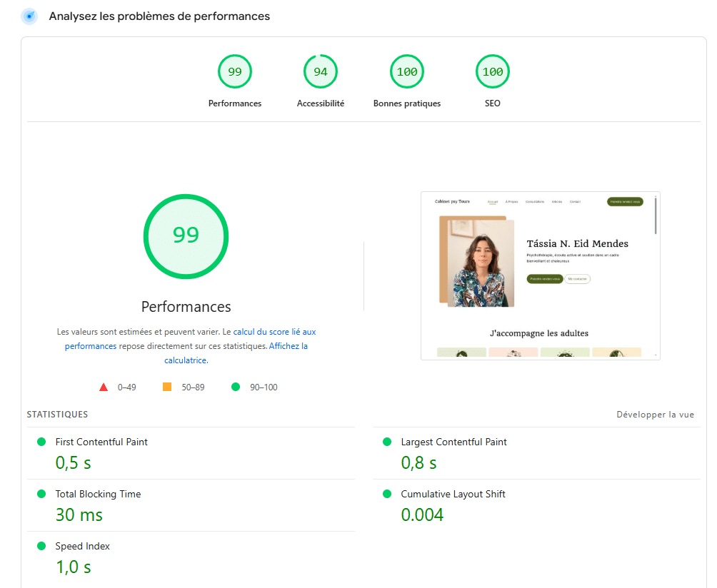Click the green dot beside Total Blocking Time

click(42, 494)
